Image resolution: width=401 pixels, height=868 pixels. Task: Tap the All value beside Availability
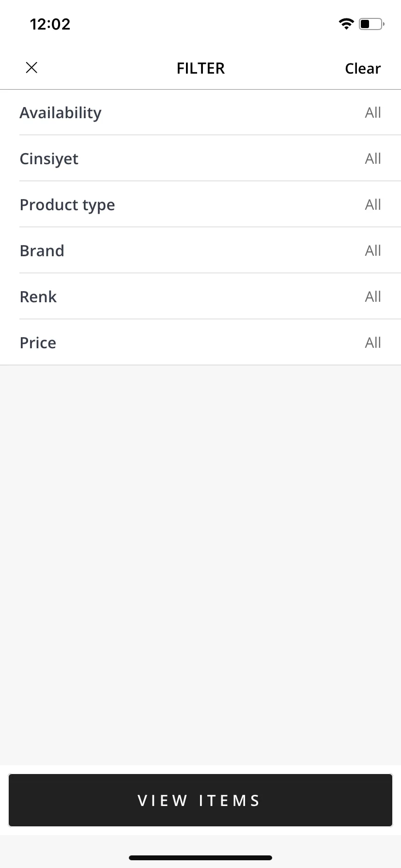click(x=373, y=112)
